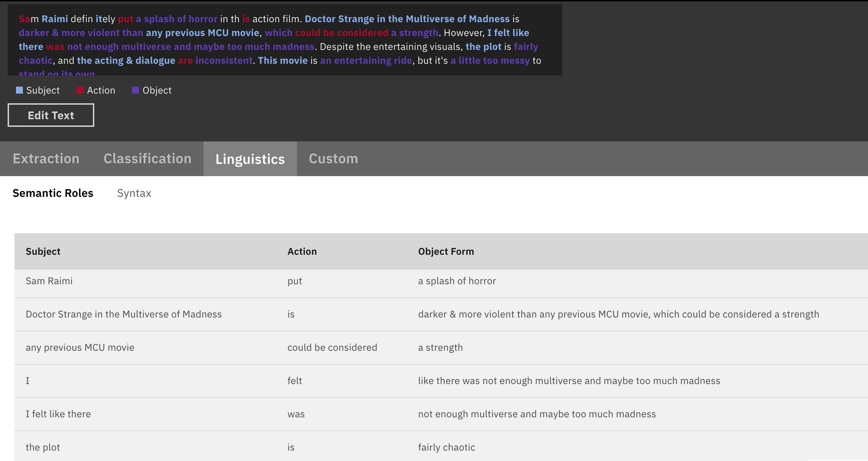This screenshot has width=868, height=461.
Task: Switch to the Syntax sub-tab
Action: [x=134, y=193]
